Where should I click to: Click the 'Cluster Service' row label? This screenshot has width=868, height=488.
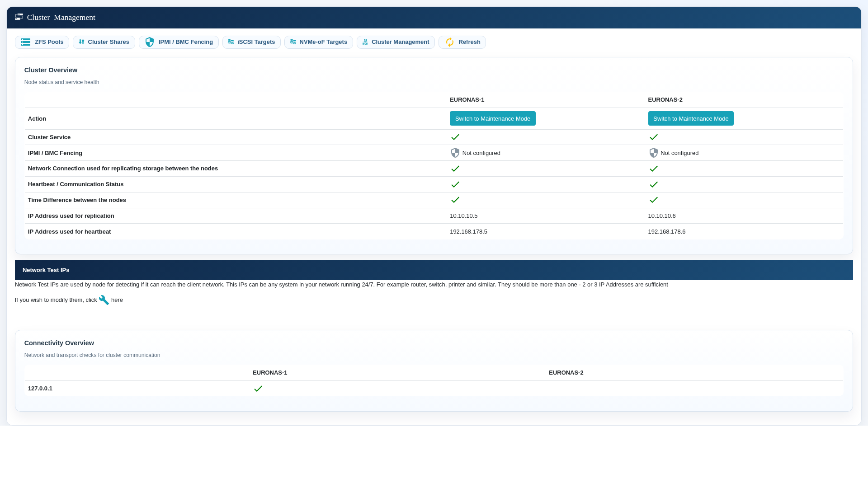pos(49,137)
